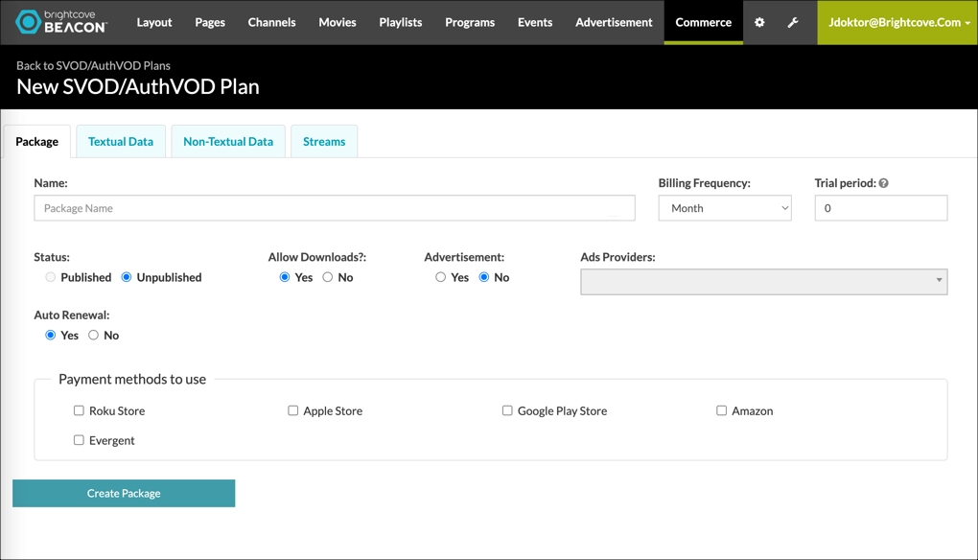978x560 pixels.
Task: Open the Events menu
Action: [x=535, y=22]
